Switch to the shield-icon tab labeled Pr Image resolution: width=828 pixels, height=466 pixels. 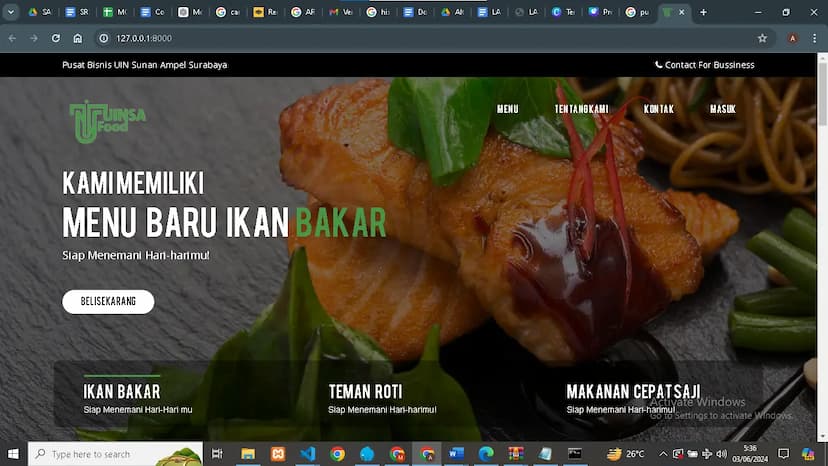pyautogui.click(x=600, y=12)
